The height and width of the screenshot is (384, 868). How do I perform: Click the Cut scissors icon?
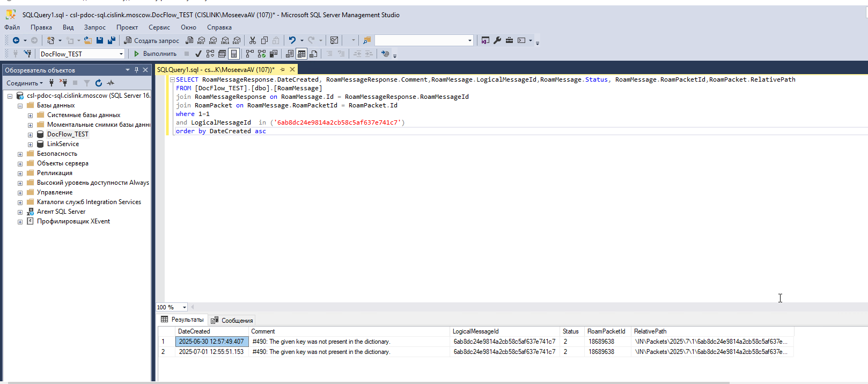coord(253,40)
